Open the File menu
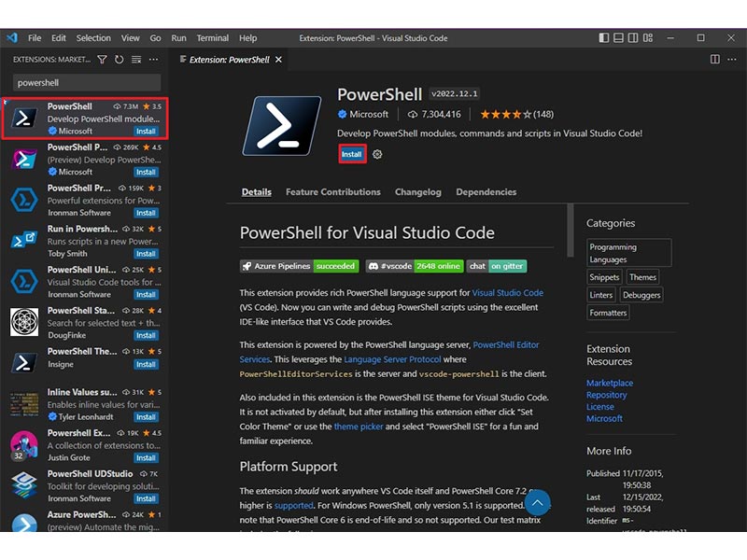 pyautogui.click(x=35, y=38)
